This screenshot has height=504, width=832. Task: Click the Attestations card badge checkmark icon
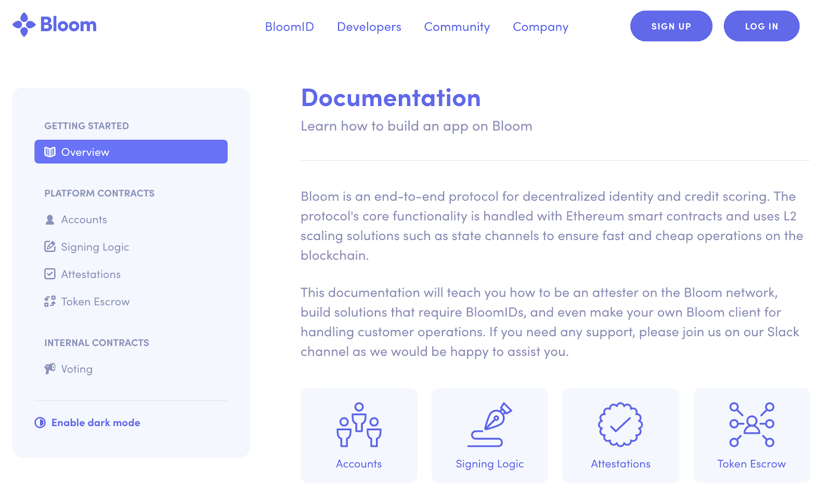[620, 425]
